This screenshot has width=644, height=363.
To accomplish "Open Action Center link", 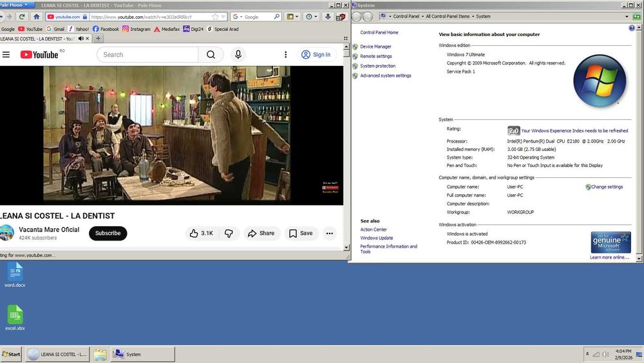I will point(374,230).
